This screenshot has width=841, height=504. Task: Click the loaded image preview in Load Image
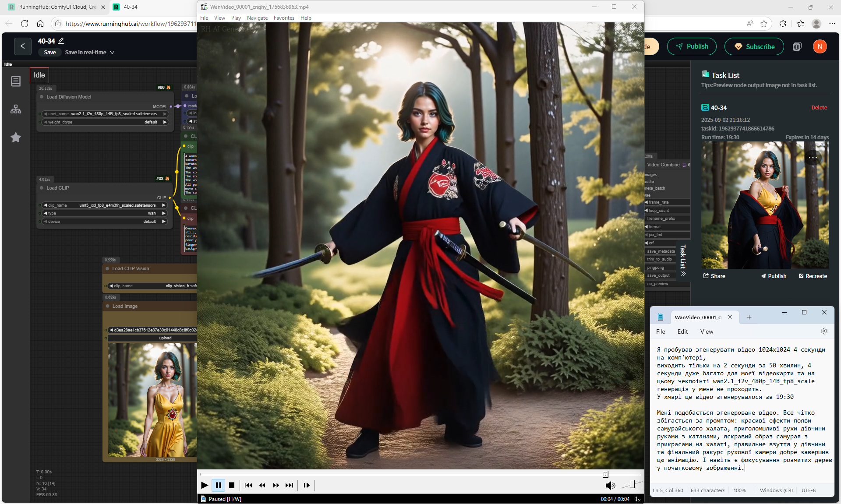(x=152, y=400)
